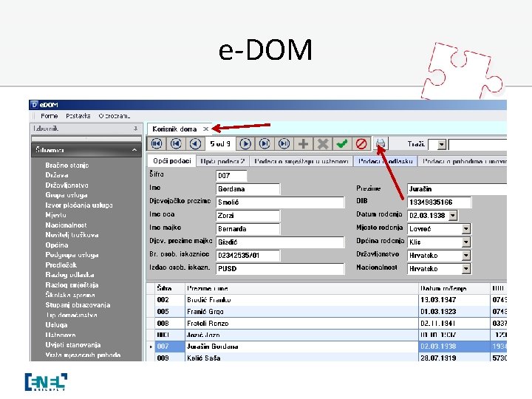Select grid row 002 Brodić Franko
The image size is (532, 399).
(327, 300)
